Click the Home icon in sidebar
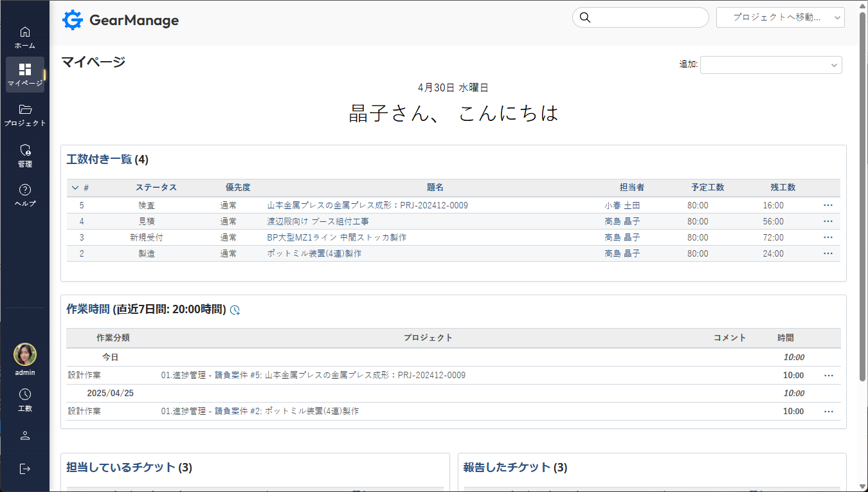Screen dimensions: 868x492 (x=25, y=32)
